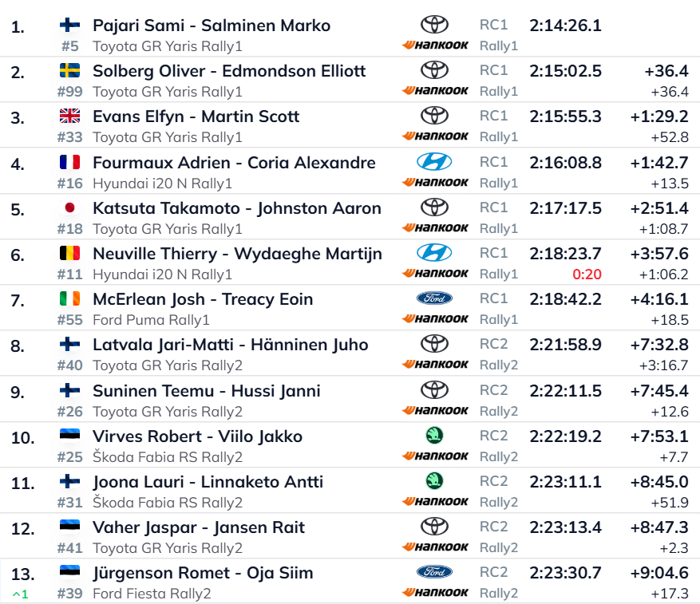Click the UK flag next to Evans Elfyn
Screen dimensions: 700x604
click(x=69, y=116)
